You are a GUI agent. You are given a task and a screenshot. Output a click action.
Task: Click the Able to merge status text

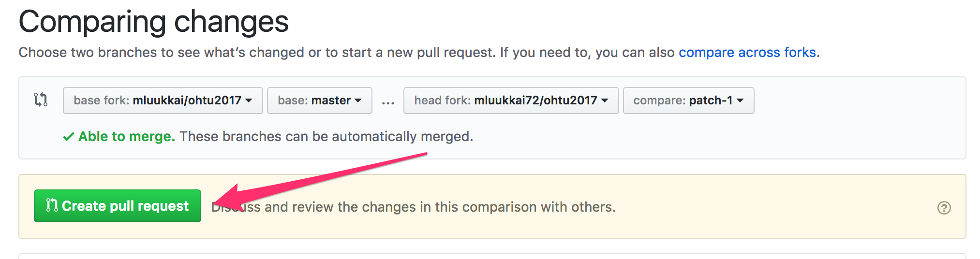[127, 137]
